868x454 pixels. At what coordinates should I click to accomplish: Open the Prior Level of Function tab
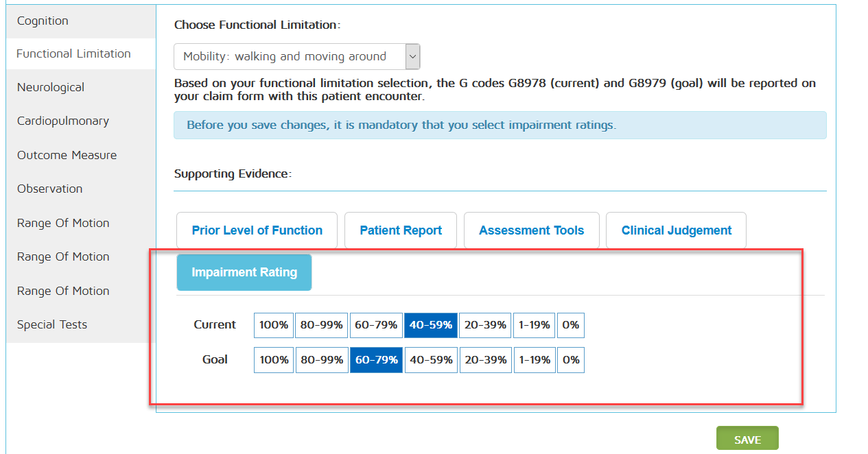257,230
